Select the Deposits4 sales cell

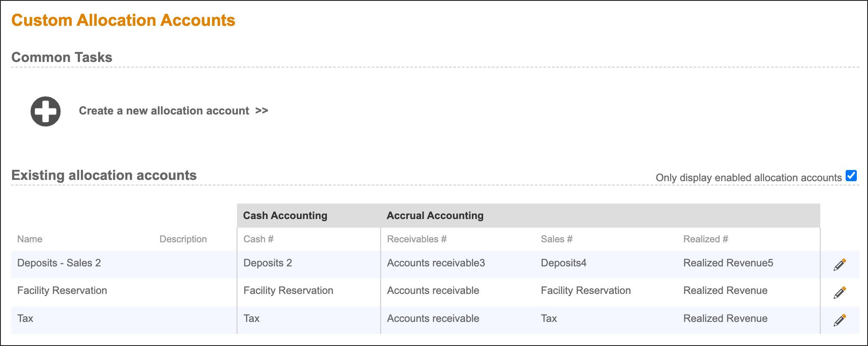tap(563, 263)
